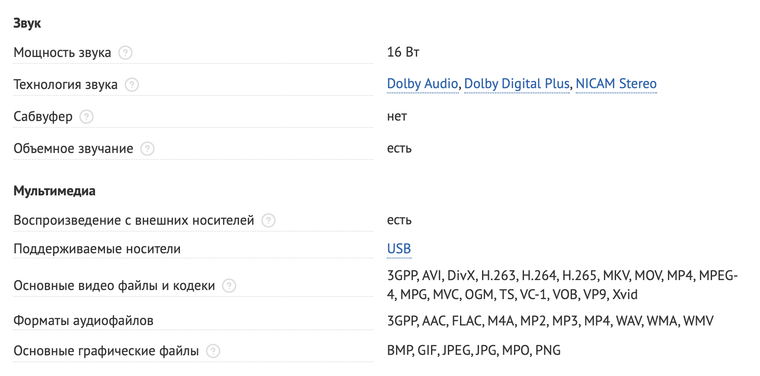Click the video codecs list starting with 3GPP, AVI
The width and height of the screenshot is (760, 376).
[x=562, y=285]
